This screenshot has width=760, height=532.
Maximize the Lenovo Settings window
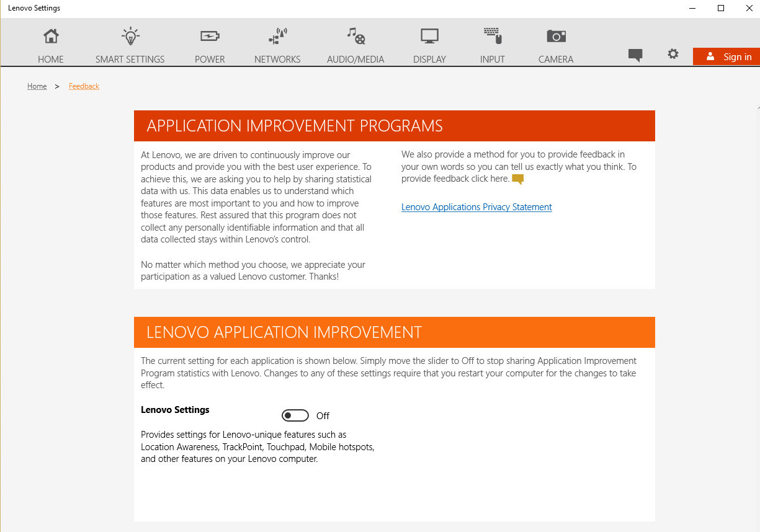click(721, 8)
